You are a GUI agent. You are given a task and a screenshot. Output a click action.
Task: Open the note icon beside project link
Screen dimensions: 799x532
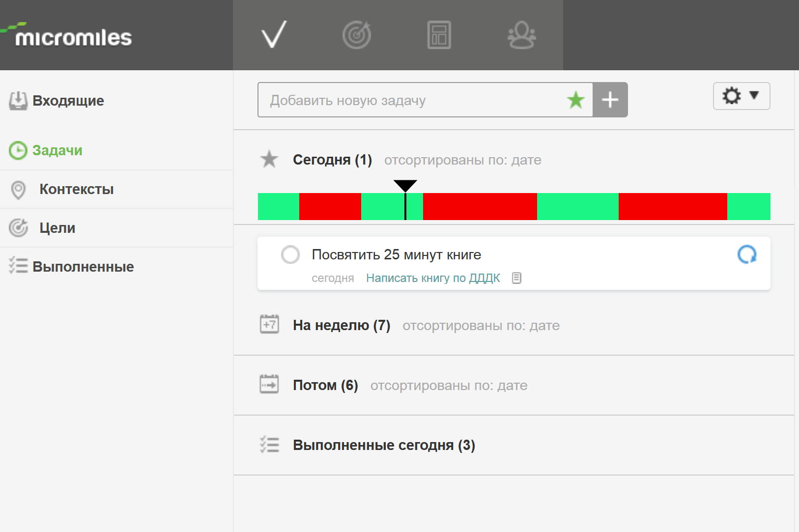(x=516, y=278)
